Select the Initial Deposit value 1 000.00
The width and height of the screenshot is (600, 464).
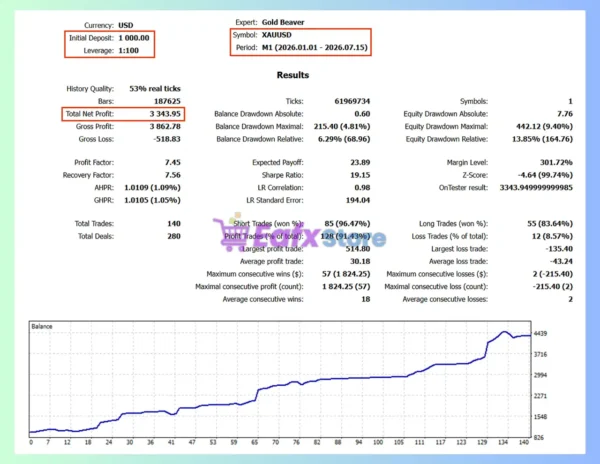tap(134, 38)
